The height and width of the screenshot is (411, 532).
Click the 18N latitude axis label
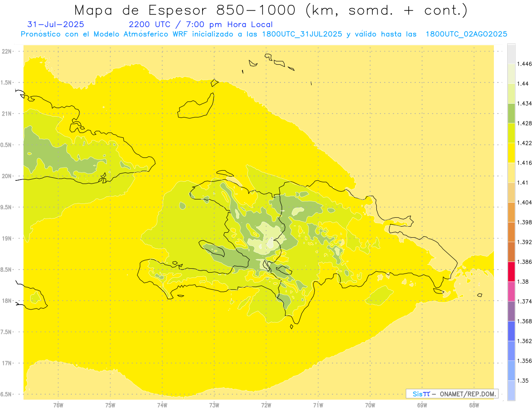tap(7, 301)
